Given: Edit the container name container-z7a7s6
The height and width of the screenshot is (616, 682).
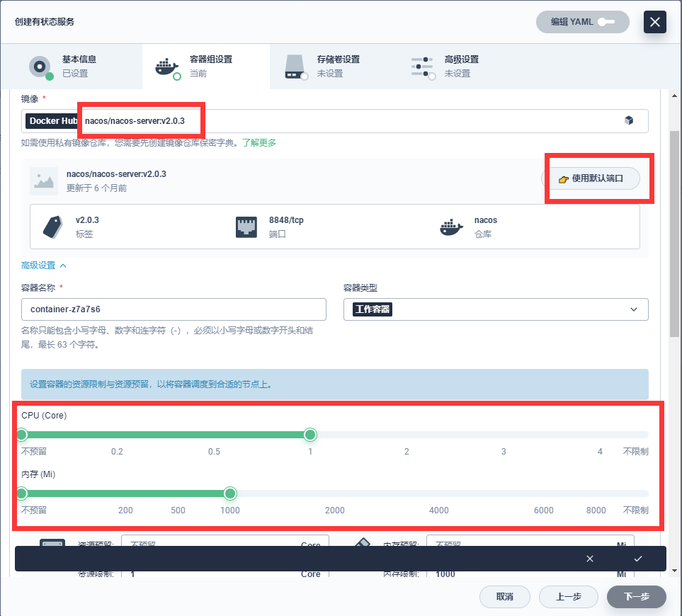Looking at the screenshot, I should (x=174, y=309).
